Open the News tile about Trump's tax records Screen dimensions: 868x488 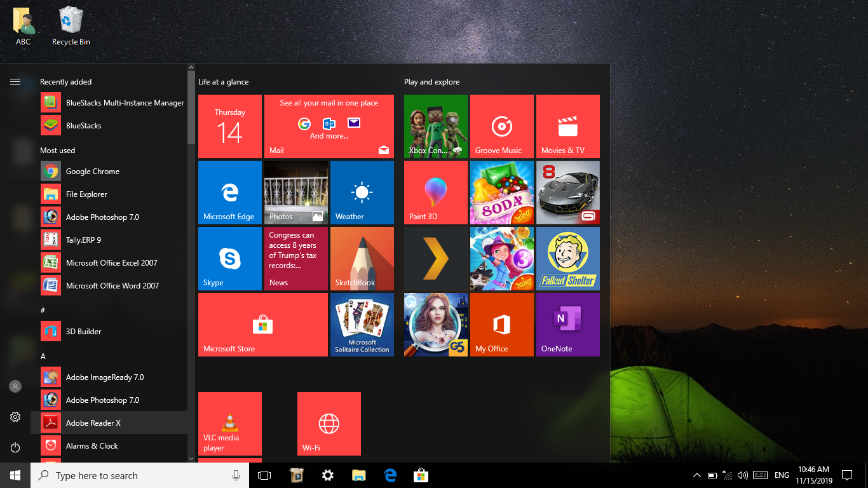296,259
